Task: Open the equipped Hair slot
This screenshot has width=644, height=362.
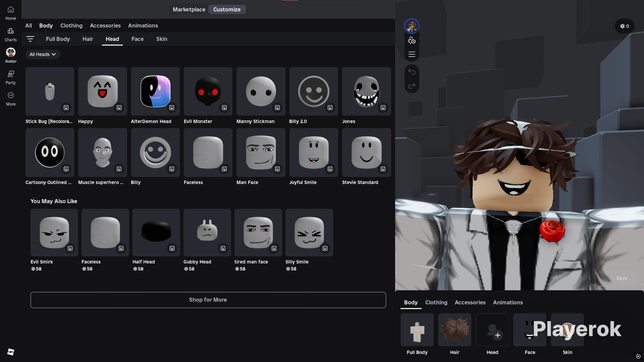Action: pyautogui.click(x=455, y=330)
